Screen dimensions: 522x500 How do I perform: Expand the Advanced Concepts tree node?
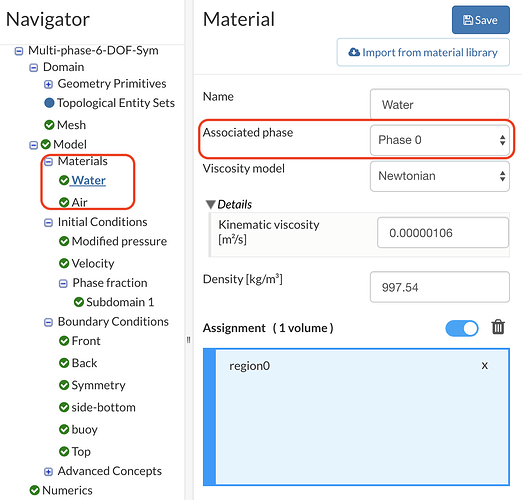[48, 472]
